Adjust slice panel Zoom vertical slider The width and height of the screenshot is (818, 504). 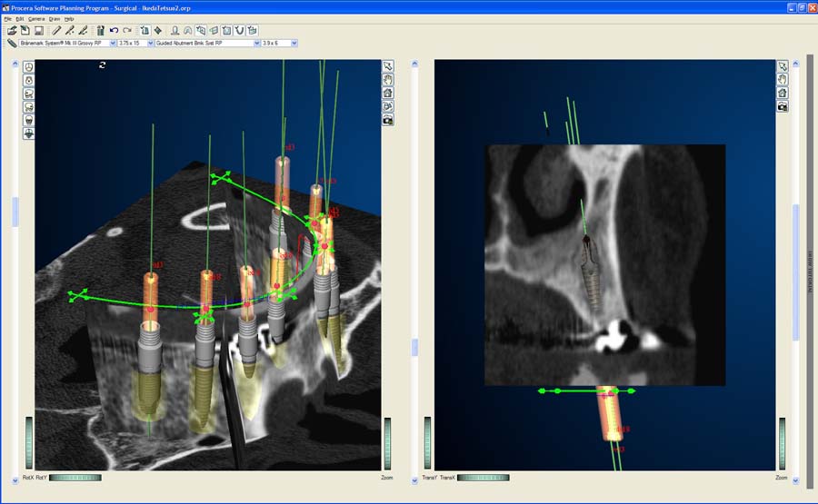pos(782,443)
